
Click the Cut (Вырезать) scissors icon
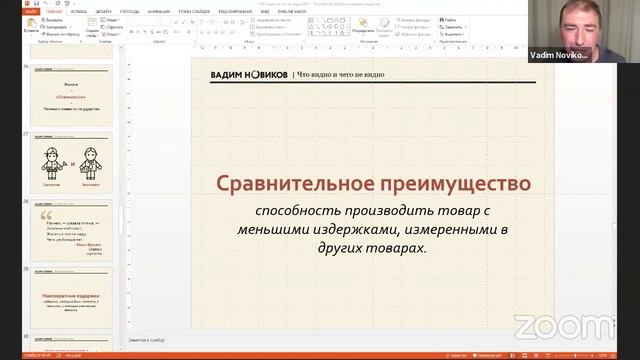pyautogui.click(x=43, y=20)
